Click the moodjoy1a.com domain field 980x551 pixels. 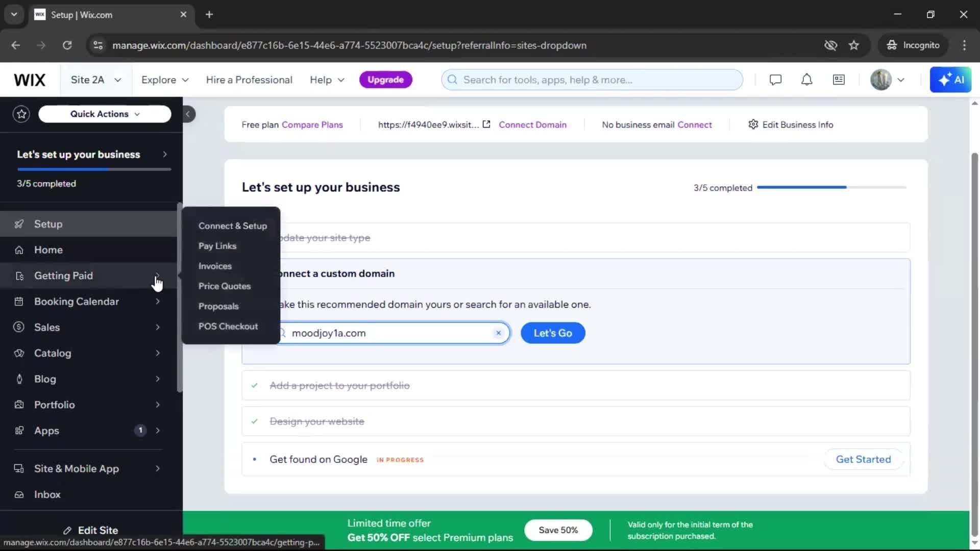[x=391, y=333]
